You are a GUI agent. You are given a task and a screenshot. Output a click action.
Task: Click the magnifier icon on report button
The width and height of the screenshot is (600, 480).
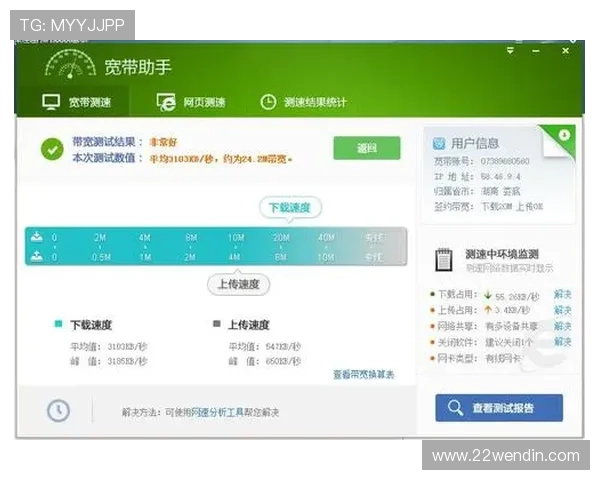(x=455, y=408)
